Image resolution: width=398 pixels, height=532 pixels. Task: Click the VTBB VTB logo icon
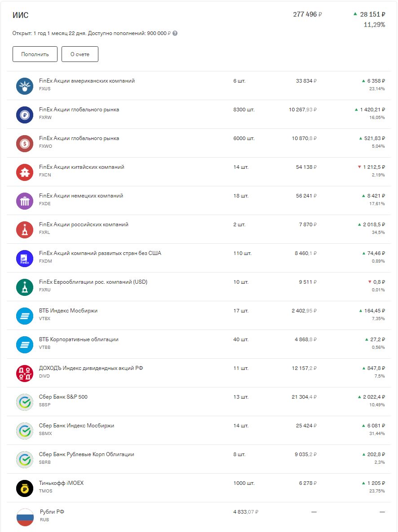[25, 345]
